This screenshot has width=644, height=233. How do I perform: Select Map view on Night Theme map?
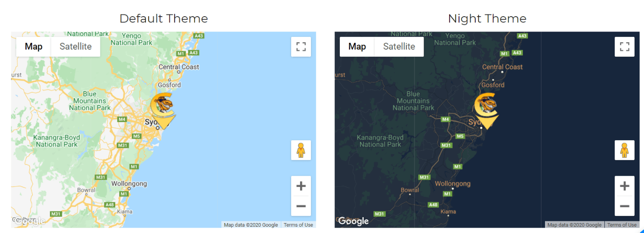[x=357, y=46]
